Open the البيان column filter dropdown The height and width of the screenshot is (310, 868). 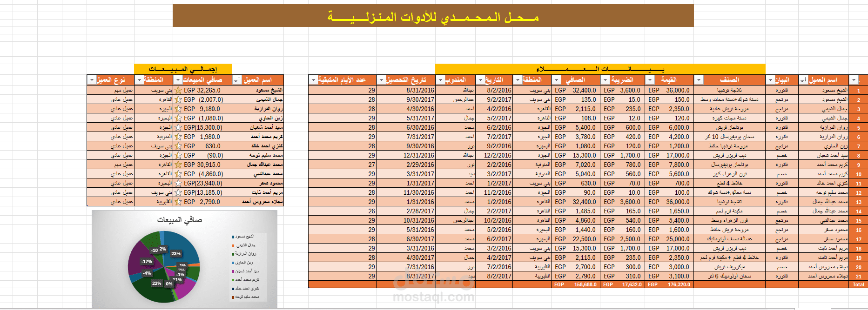(x=770, y=80)
